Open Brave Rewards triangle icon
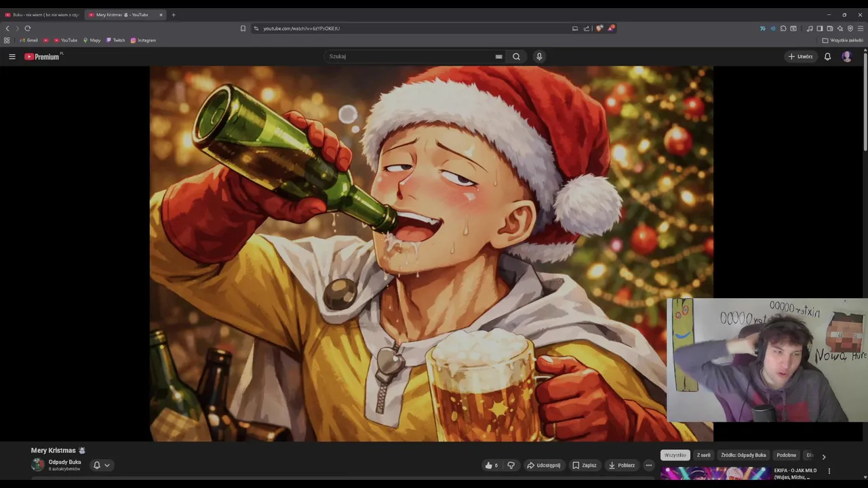Screen dimensions: 868x488 click(x=611, y=28)
